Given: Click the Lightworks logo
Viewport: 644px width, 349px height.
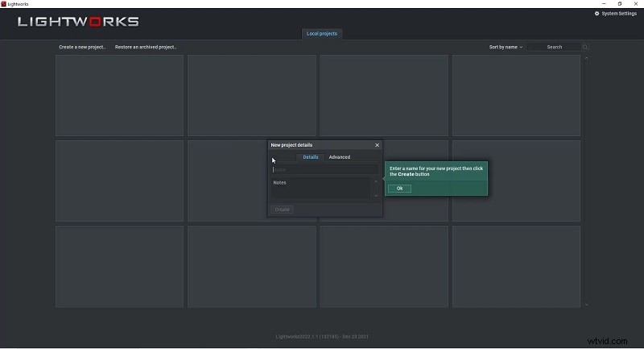Looking at the screenshot, I should (78, 22).
